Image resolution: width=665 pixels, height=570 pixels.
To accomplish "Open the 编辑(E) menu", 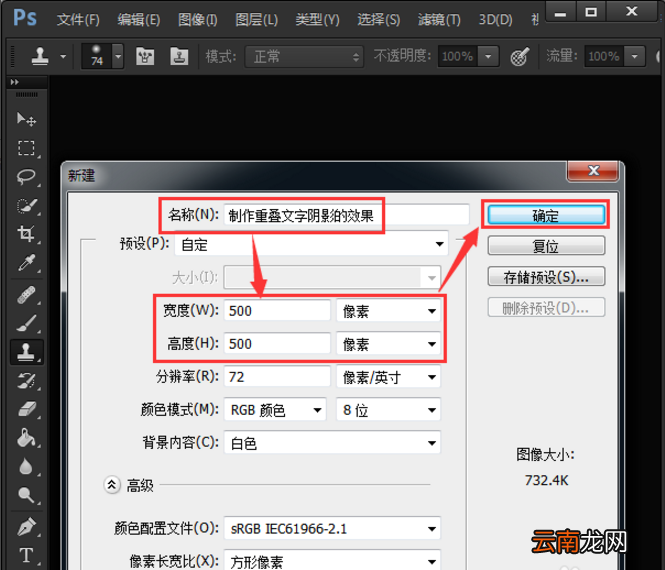I will point(139,20).
